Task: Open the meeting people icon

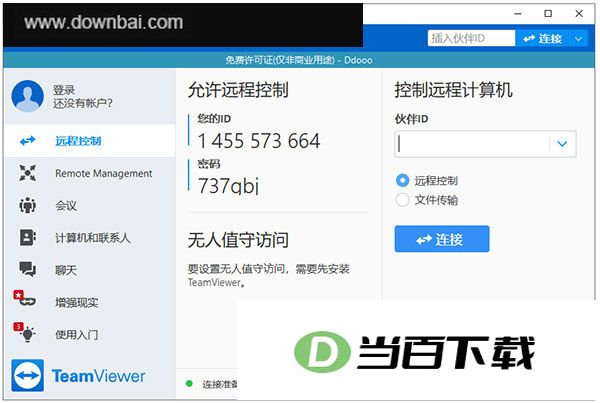Action: click(28, 205)
